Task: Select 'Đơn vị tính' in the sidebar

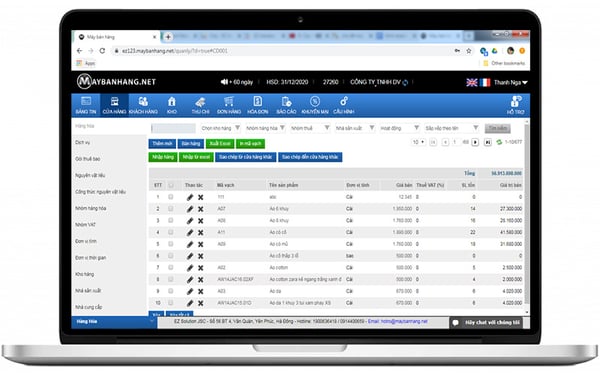Action: (86, 241)
